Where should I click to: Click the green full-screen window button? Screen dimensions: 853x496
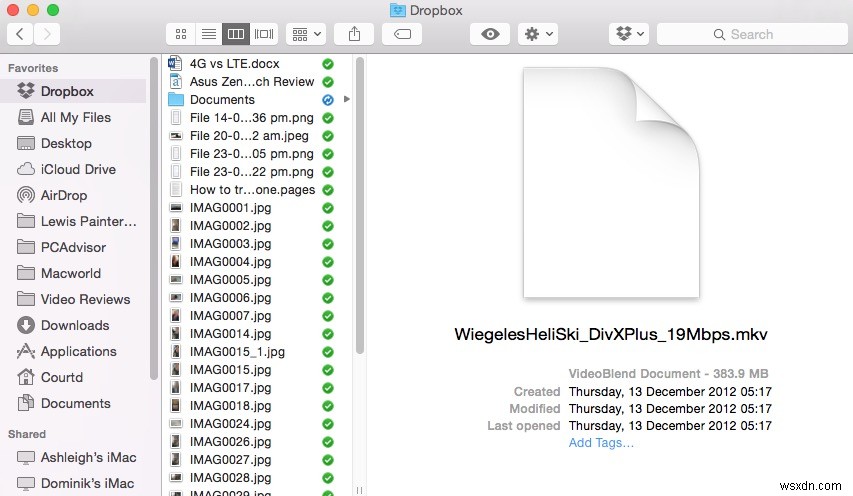click(x=53, y=10)
